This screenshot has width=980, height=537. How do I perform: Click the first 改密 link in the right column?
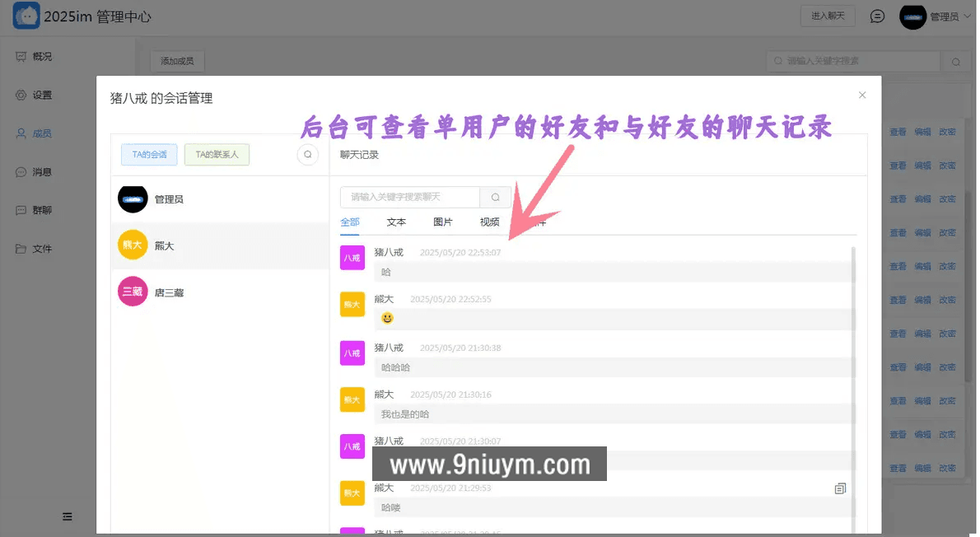pos(947,131)
